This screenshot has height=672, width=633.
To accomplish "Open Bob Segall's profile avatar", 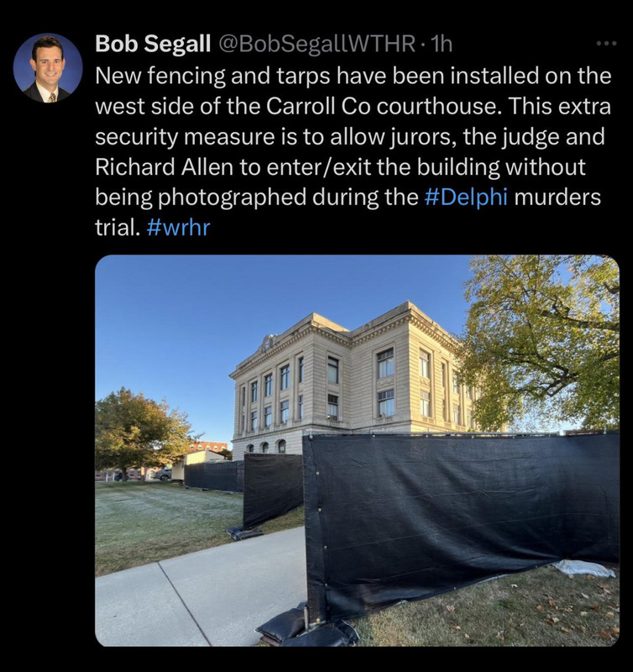I will (x=48, y=68).
